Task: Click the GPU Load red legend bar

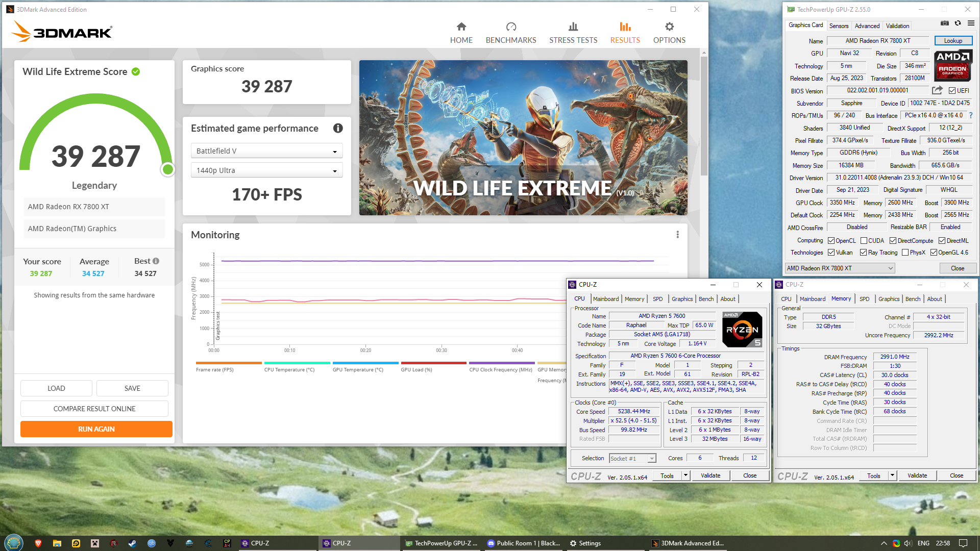Action: point(434,363)
